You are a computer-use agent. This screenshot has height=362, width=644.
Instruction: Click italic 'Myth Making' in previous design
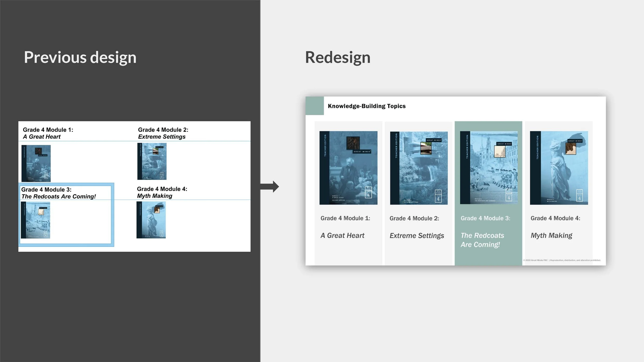point(155,196)
